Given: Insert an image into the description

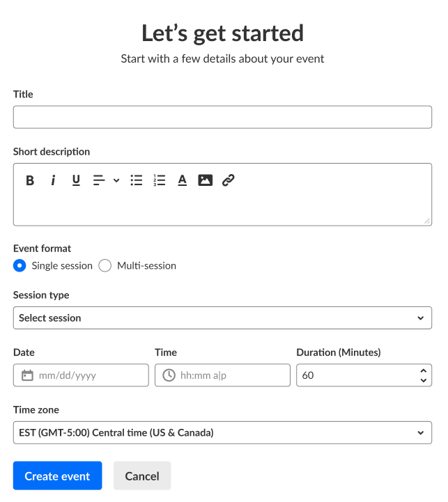Looking at the screenshot, I should [205, 180].
